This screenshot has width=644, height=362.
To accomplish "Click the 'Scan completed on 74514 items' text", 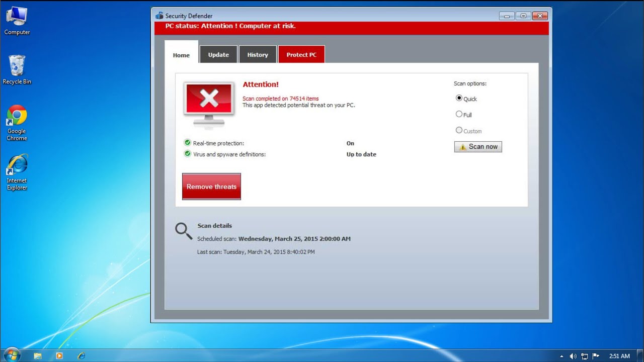I will pos(280,99).
